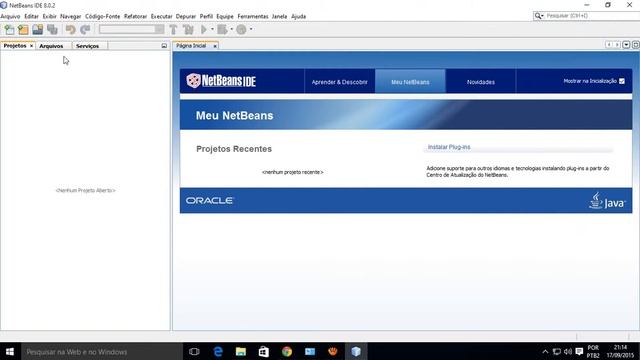Open the Depurar menu
This screenshot has width=640, height=360.
click(x=186, y=16)
